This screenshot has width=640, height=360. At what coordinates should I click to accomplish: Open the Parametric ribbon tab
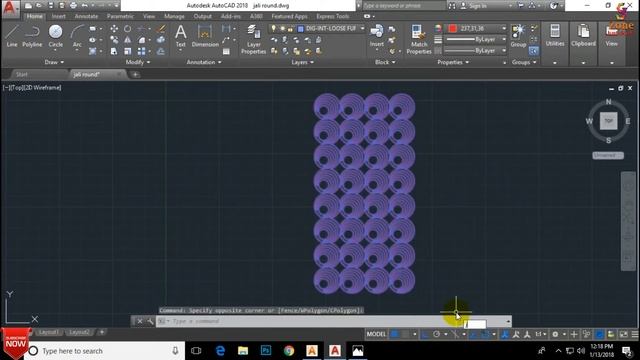point(120,16)
